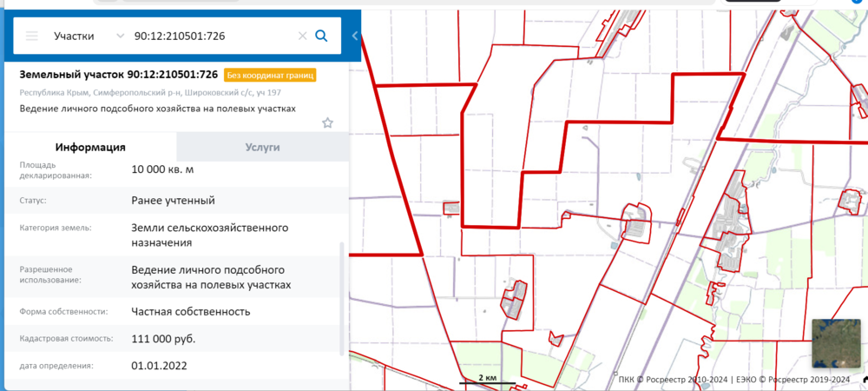Click the Росреестр copyright text on map

(x=733, y=380)
